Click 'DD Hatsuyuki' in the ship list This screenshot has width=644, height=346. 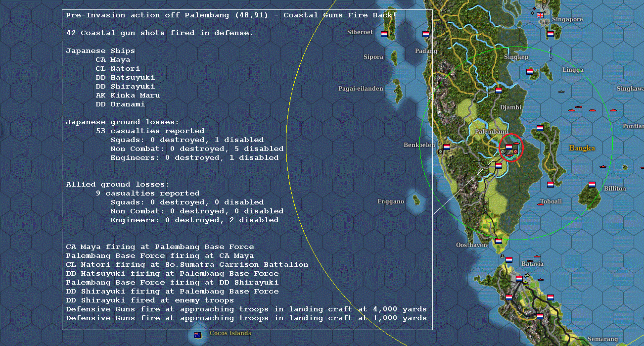tap(125, 77)
